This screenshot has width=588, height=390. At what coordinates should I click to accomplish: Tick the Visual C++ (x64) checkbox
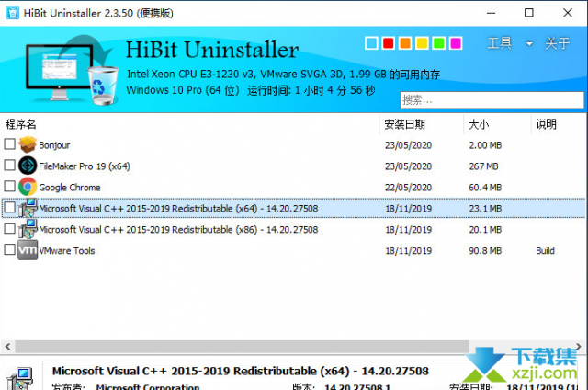pos(10,207)
